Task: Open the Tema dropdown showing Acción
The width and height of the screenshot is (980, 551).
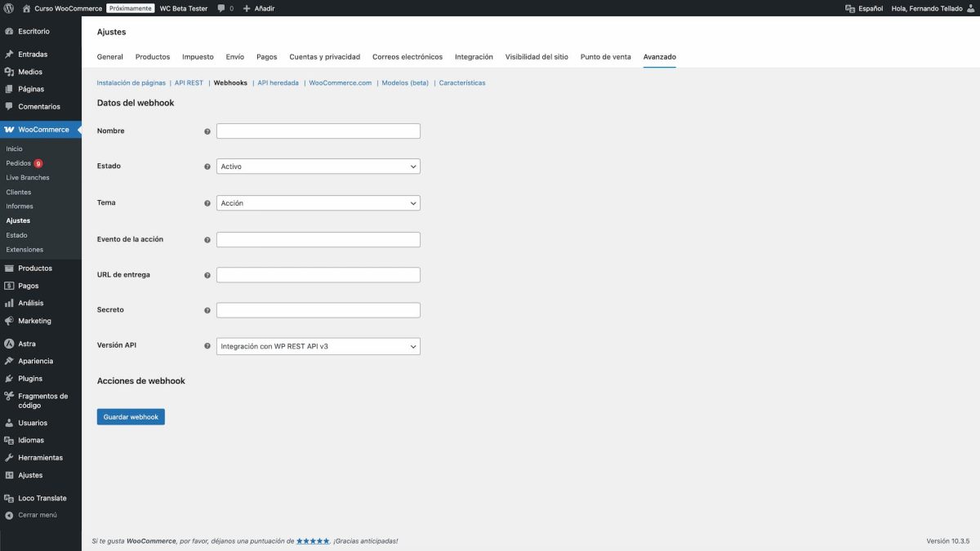Action: [318, 202]
